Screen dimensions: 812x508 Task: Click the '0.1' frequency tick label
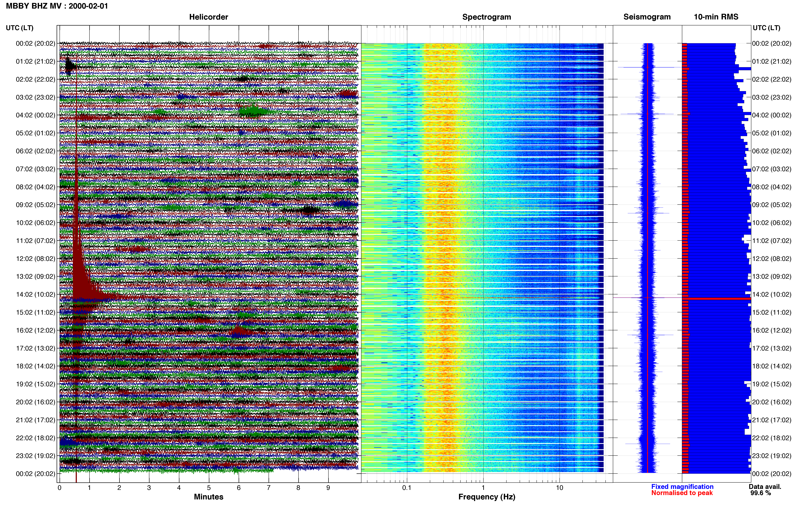tap(407, 488)
